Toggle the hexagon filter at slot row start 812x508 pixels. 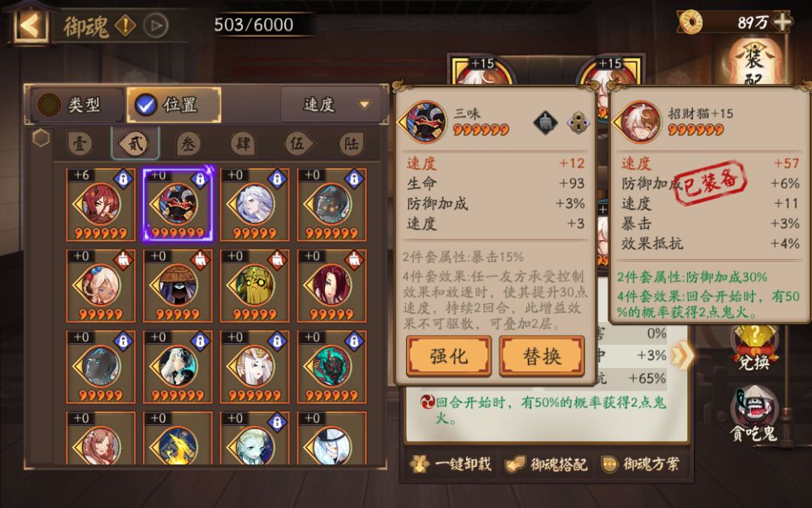click(x=41, y=138)
